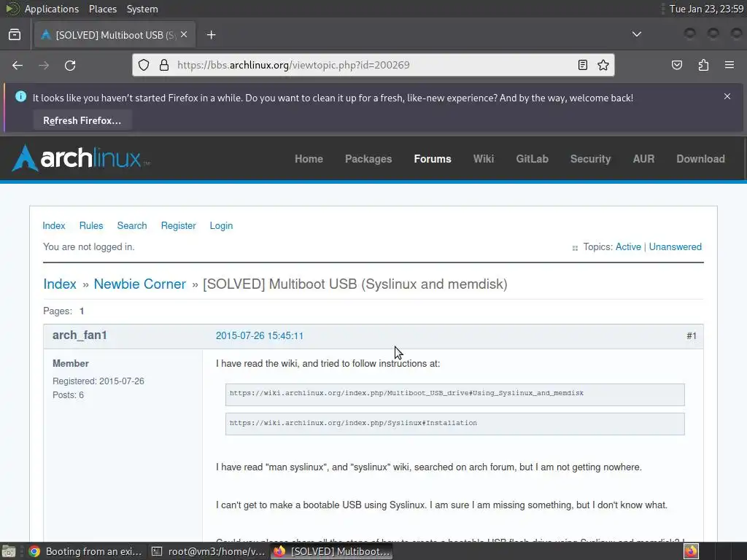
Task: Open a new tab with plus button
Action: (x=211, y=35)
